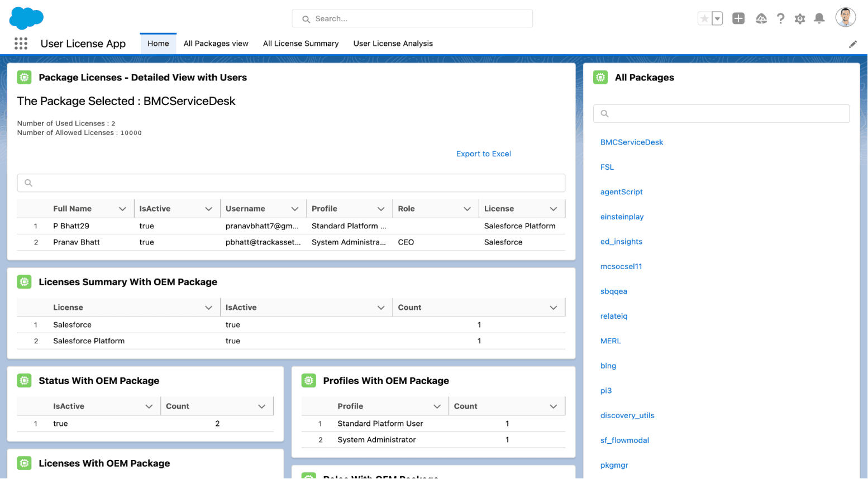The image size is (868, 479).
Task: Click inside the global Search box
Action: 412,18
